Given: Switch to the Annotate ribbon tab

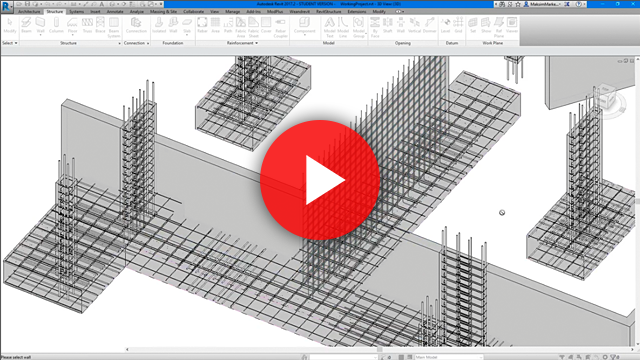Looking at the screenshot, I should click(115, 11).
